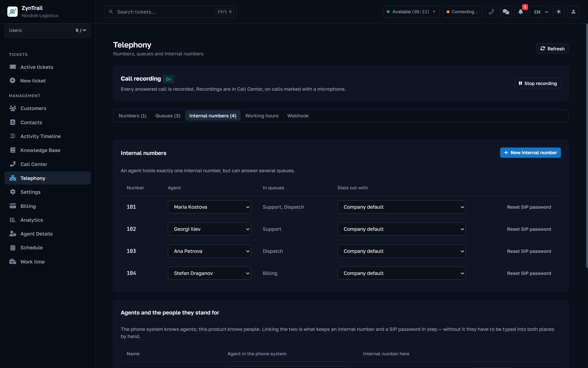Reset SIP password for number 103

click(x=529, y=251)
